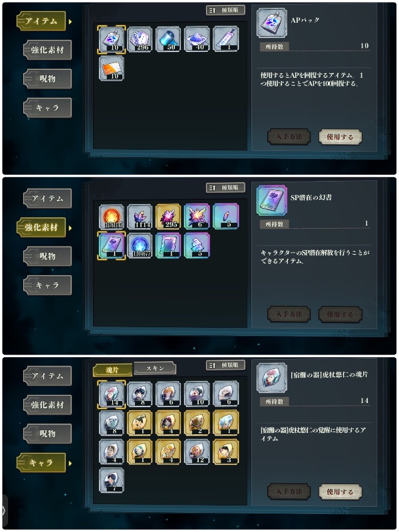Select the highlighted SP book tile in materials grid

tap(112, 245)
